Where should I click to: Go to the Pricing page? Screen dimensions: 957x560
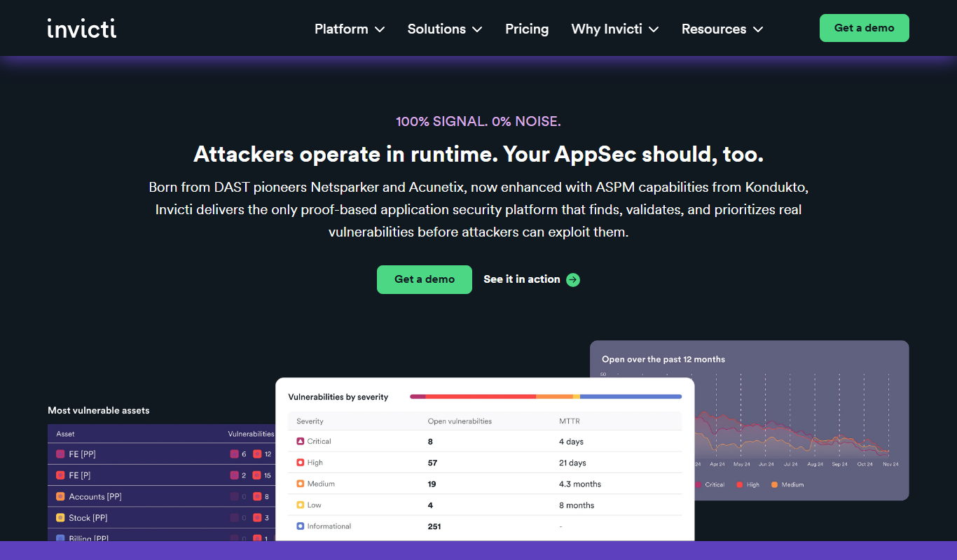pyautogui.click(x=527, y=29)
